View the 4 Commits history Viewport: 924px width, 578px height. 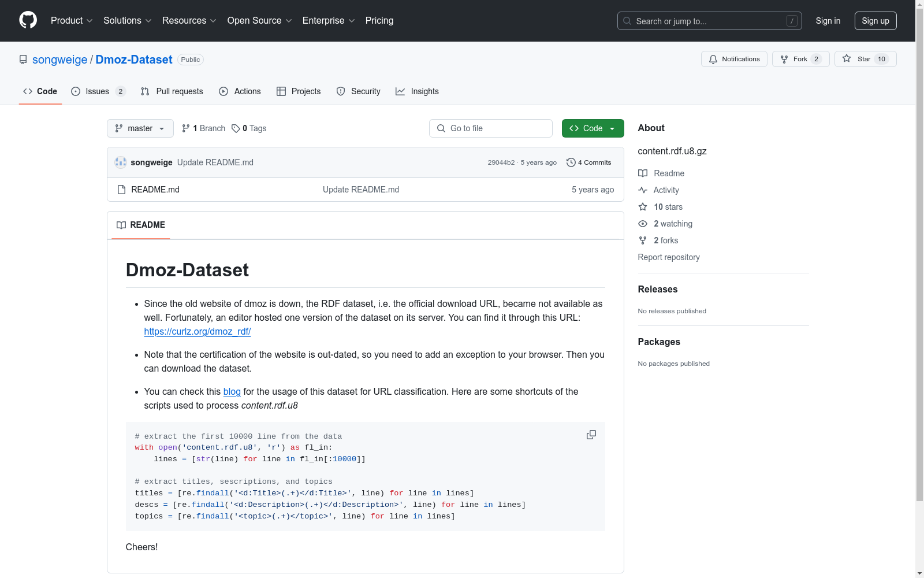coord(589,162)
